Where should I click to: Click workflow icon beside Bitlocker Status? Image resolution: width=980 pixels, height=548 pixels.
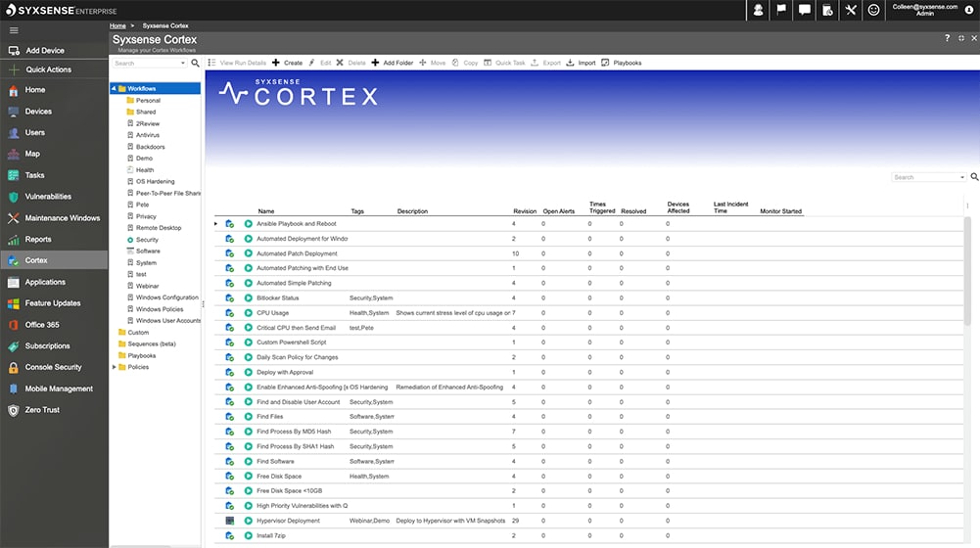click(229, 298)
